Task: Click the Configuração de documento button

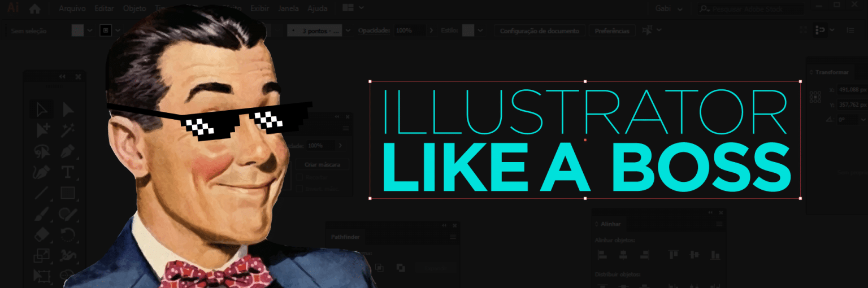Action: (540, 31)
